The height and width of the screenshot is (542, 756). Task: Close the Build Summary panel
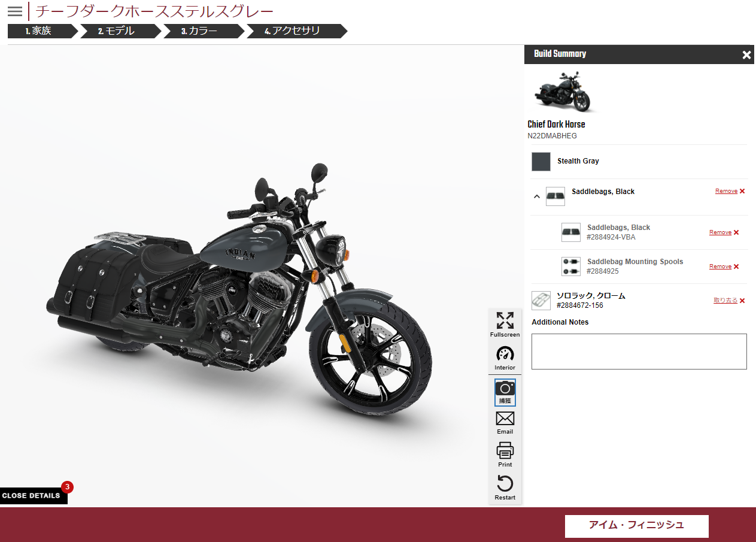tap(746, 54)
